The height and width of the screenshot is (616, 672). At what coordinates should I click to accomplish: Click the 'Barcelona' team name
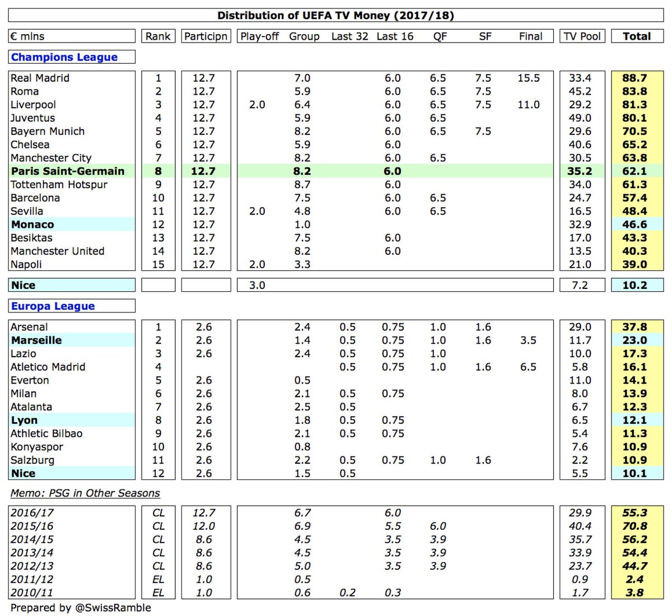[x=35, y=198]
